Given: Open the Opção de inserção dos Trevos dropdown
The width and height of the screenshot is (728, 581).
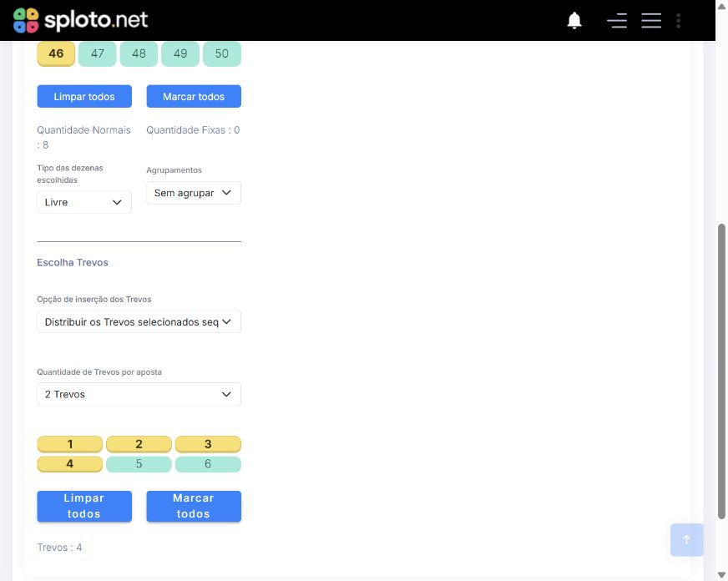Looking at the screenshot, I should tap(139, 321).
